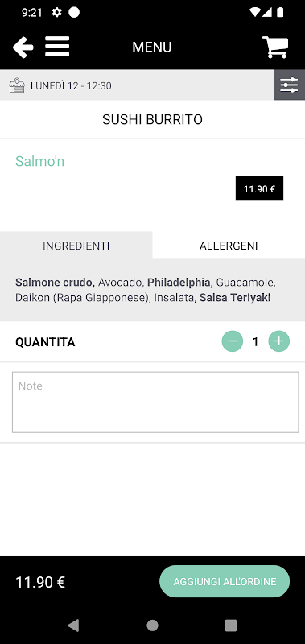
Task: Tap the 11.90 € price badge
Action: click(x=259, y=189)
